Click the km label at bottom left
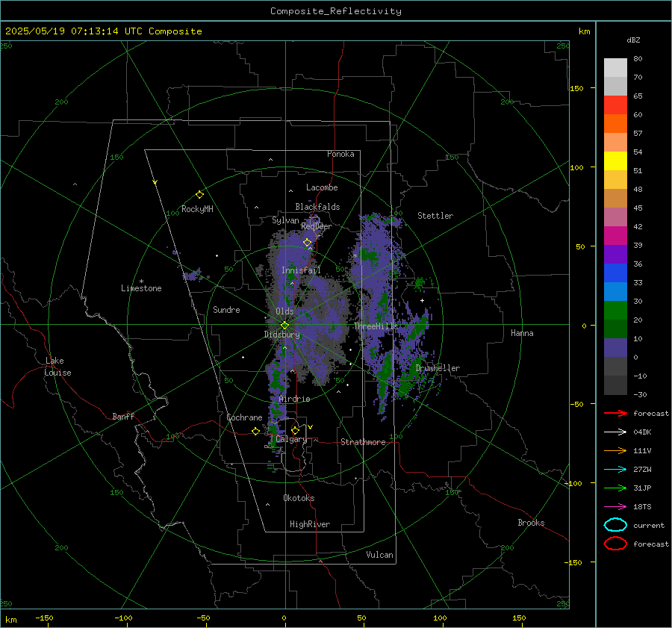Screen dimensions: 672x628 [10, 620]
